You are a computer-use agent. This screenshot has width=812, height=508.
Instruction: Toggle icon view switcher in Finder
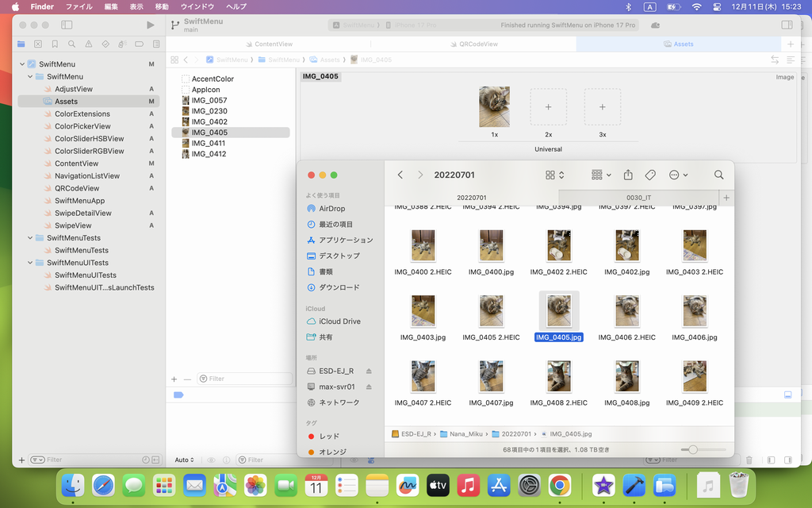coord(554,175)
